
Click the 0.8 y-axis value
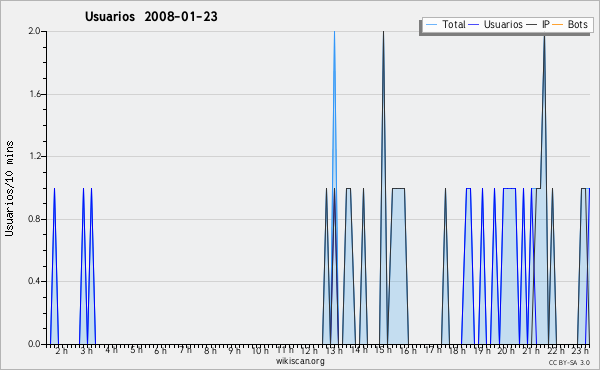34,219
